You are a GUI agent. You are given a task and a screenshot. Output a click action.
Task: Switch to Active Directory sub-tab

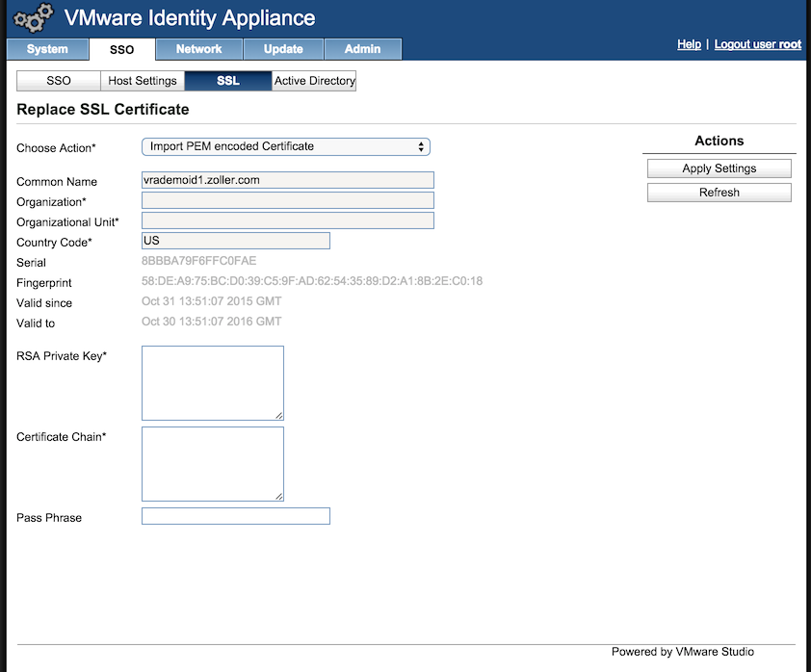pos(314,81)
